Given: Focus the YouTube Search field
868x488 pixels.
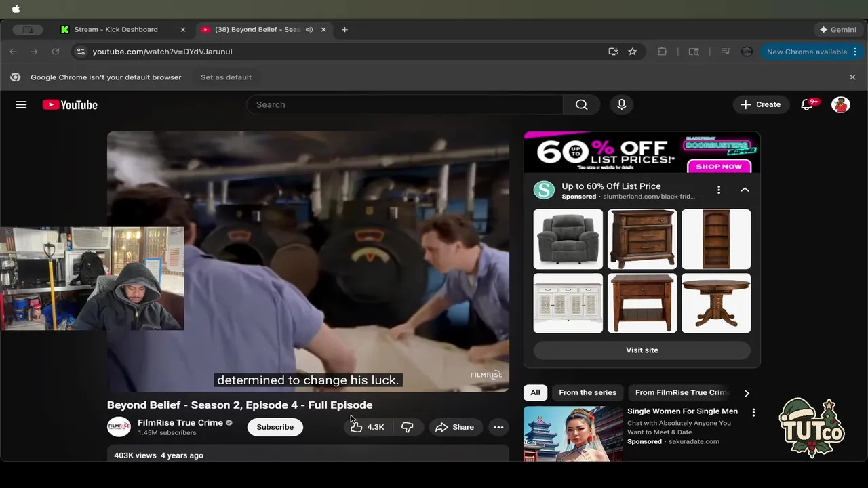Looking at the screenshot, I should 404,105.
